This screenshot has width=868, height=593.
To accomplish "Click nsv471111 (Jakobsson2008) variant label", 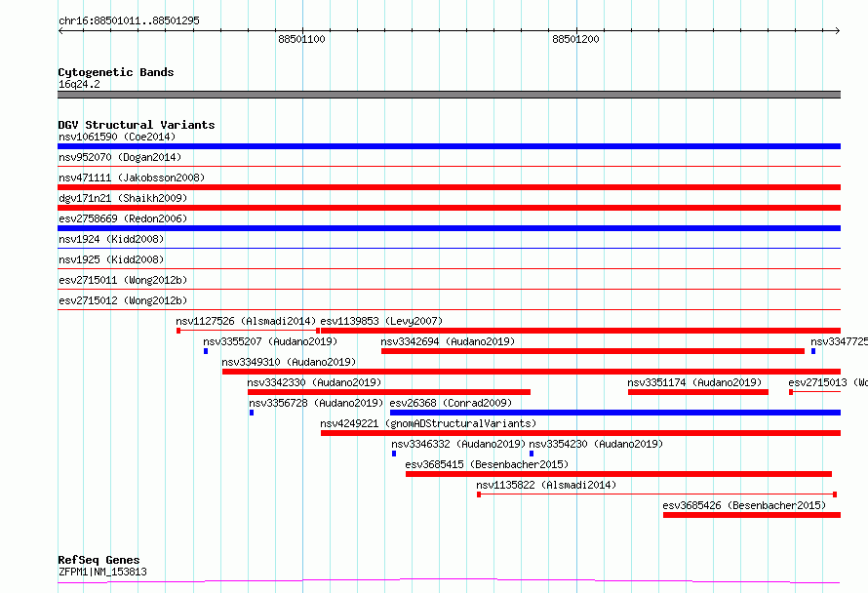I will click(x=132, y=178).
